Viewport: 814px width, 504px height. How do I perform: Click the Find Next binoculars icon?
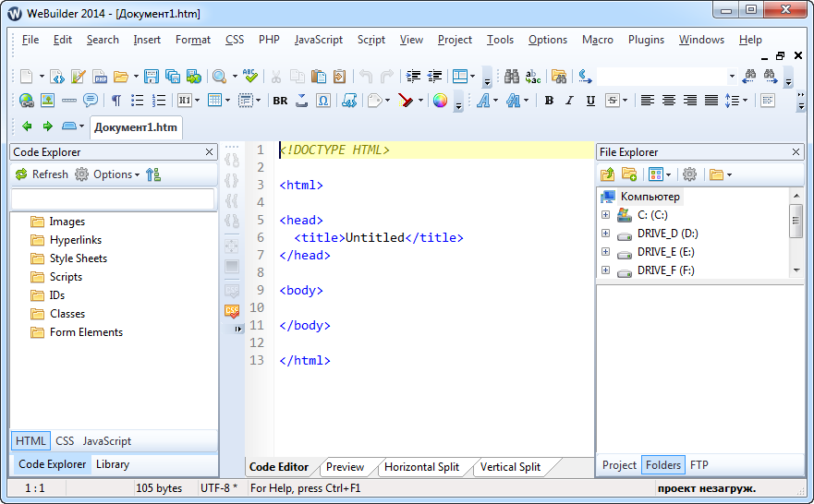click(771, 77)
